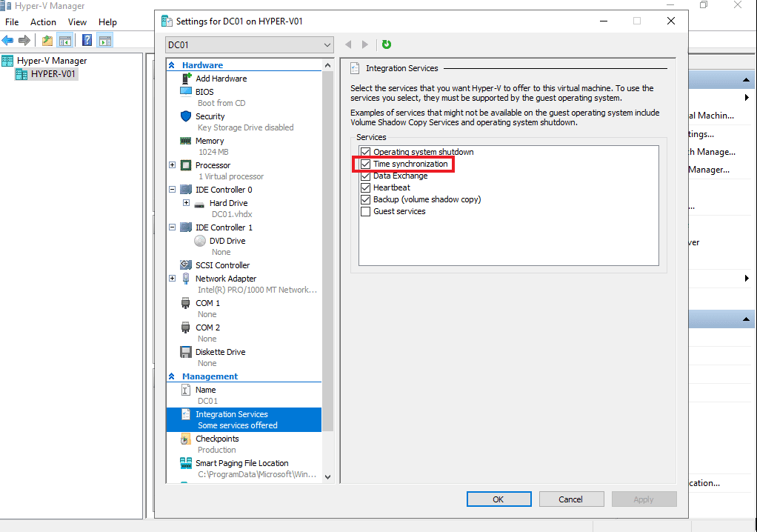Enable the Guest services checkbox
The image size is (757, 532).
[365, 211]
